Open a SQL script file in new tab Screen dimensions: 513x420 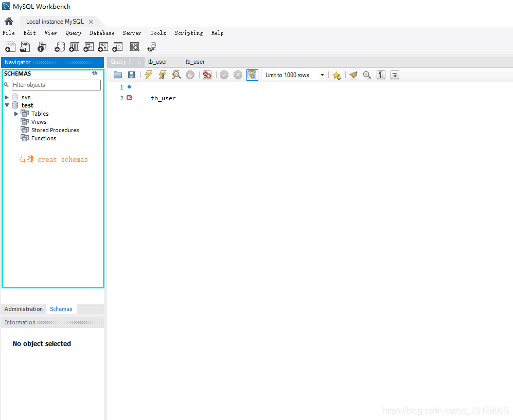(24, 47)
